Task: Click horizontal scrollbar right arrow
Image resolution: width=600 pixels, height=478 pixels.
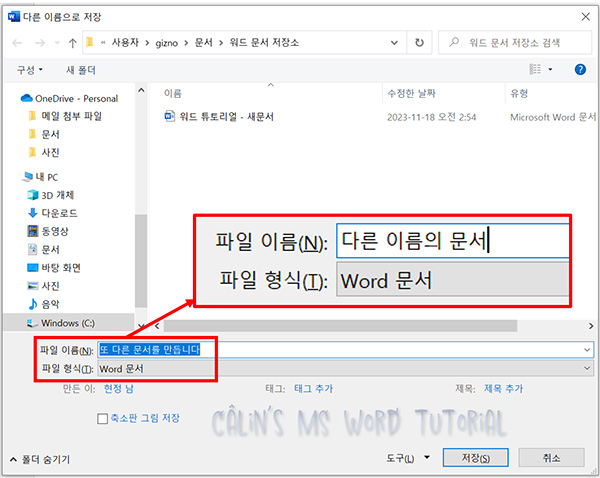Action: (591, 326)
